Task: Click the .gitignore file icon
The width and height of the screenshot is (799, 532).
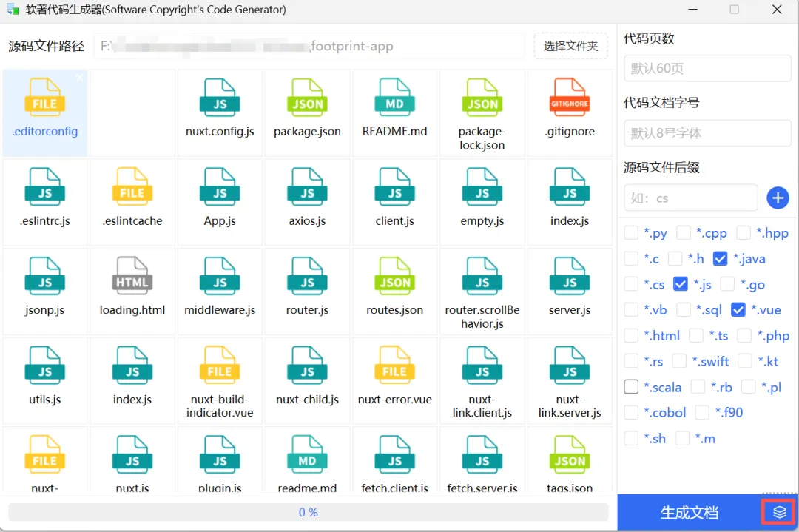Action: coord(570,98)
